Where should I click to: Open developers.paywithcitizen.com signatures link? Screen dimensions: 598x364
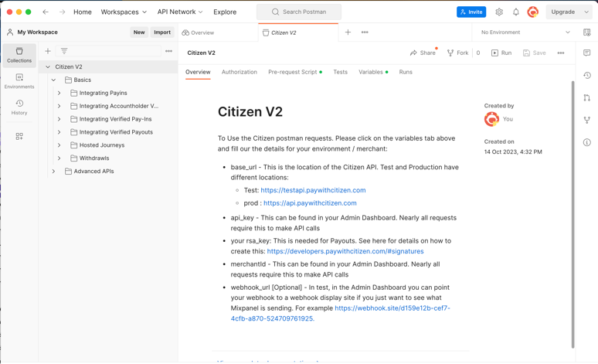click(x=345, y=251)
